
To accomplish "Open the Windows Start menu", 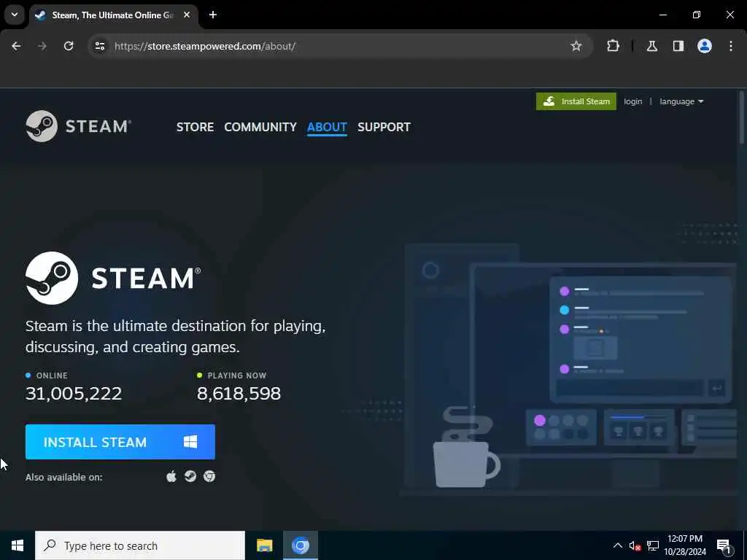I will click(x=18, y=545).
